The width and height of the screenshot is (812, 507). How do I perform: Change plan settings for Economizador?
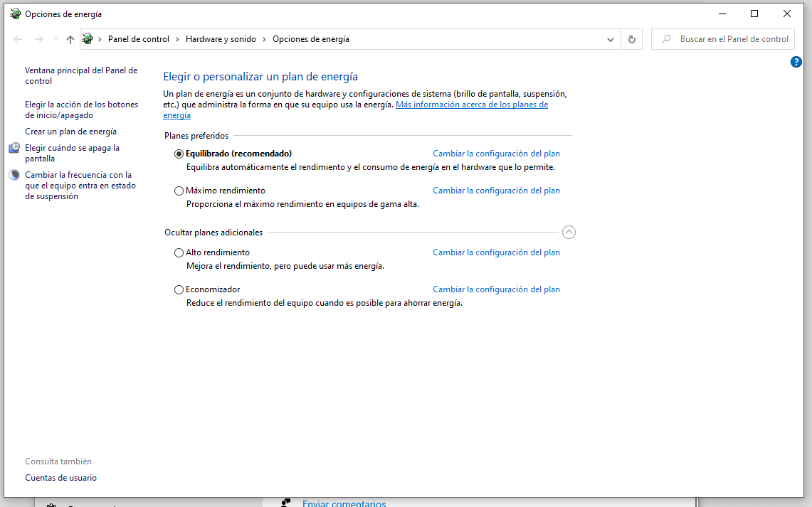496,289
